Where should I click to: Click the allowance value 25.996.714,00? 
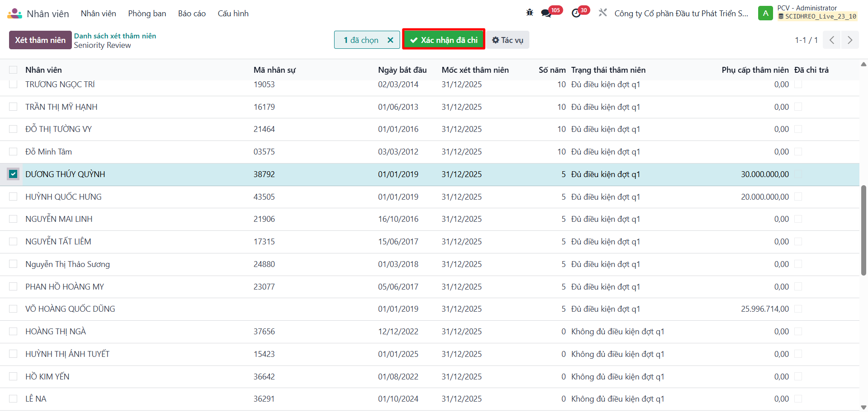point(765,309)
